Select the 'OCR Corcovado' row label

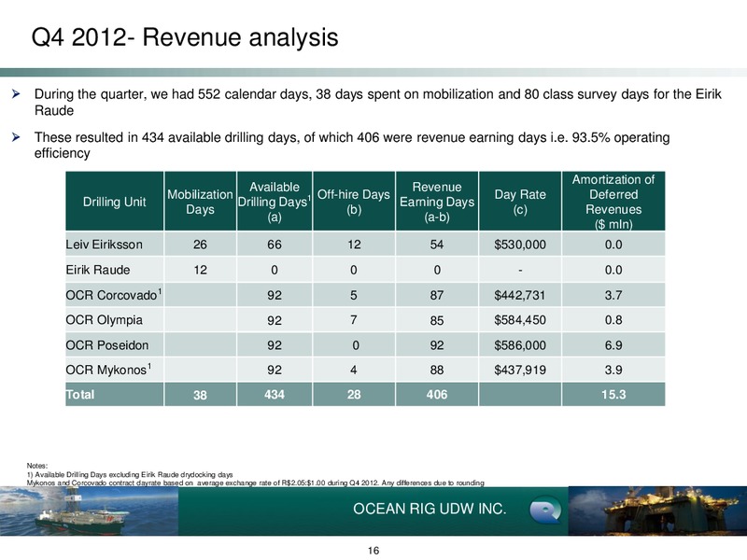(x=114, y=295)
